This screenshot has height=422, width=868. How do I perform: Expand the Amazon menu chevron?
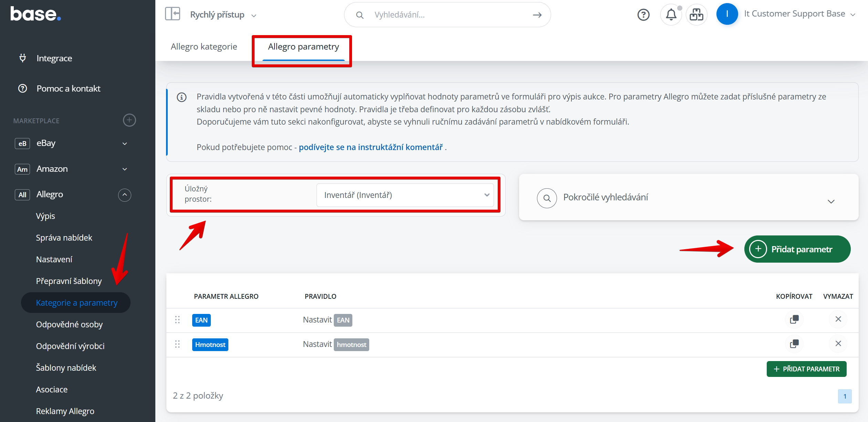(x=125, y=169)
